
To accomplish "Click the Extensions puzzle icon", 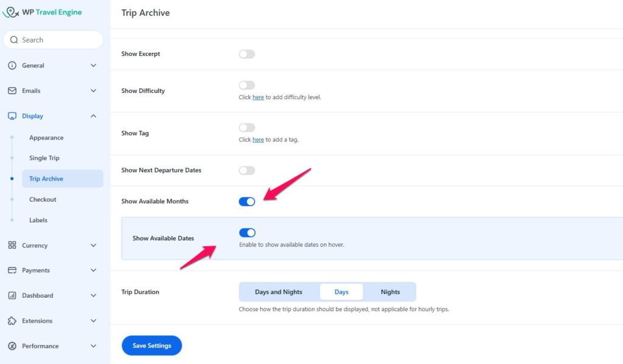I will (12, 321).
